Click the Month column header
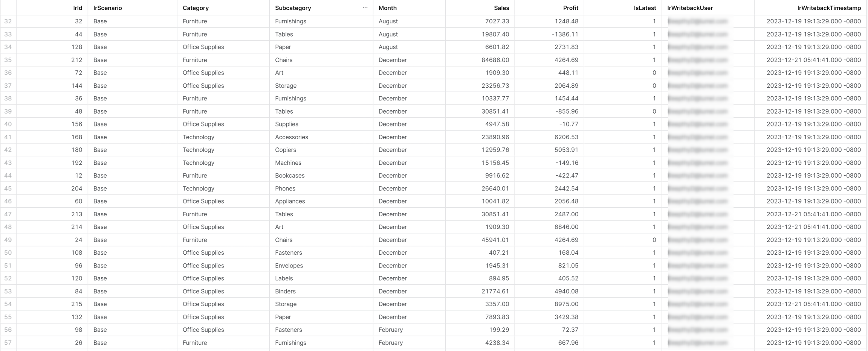The image size is (868, 351). tap(387, 8)
